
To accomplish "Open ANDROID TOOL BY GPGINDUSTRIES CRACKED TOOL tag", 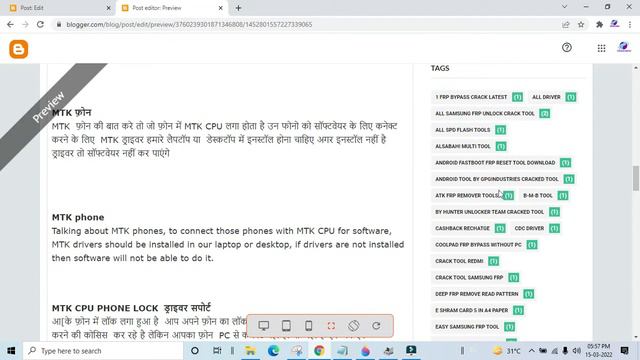I will 504,179.
